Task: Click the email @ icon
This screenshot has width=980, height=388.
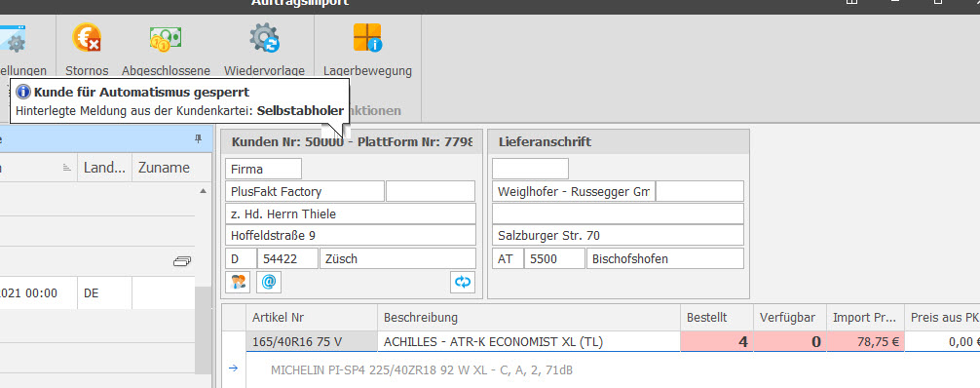Action: click(x=269, y=282)
